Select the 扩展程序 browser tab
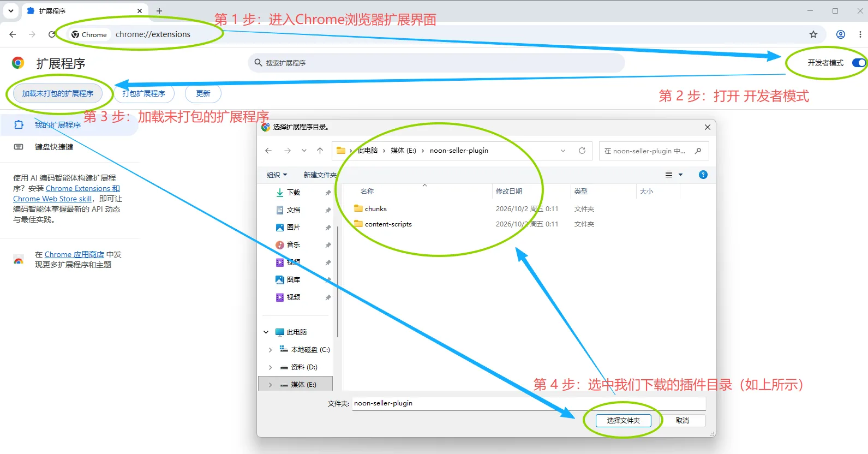Screen dimensions: 868x454 tap(85, 11)
